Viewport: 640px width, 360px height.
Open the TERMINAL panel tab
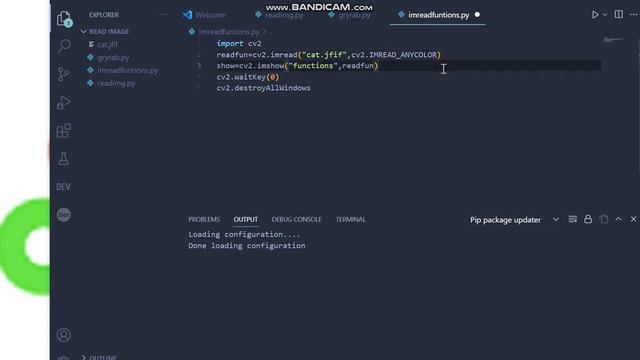[351, 220]
